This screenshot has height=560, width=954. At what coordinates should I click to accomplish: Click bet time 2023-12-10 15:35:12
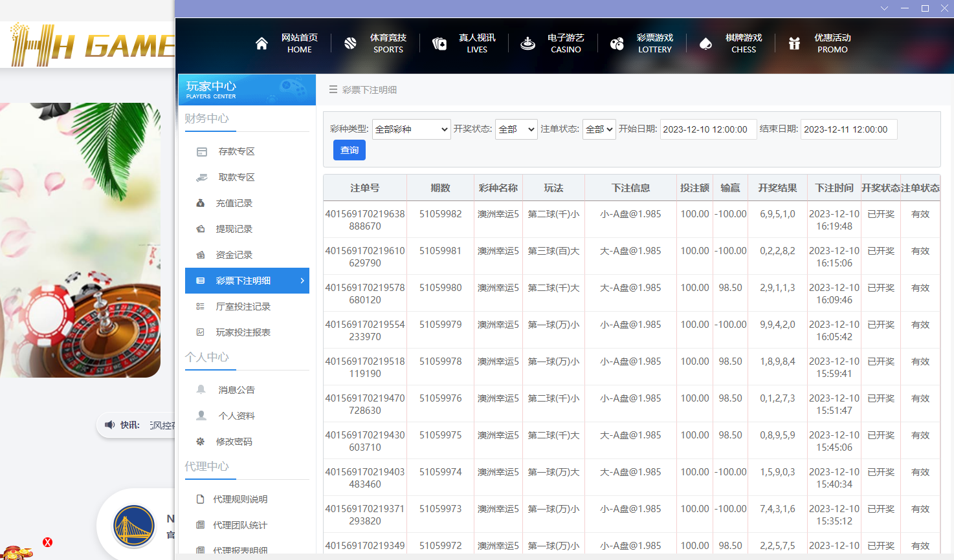(834, 515)
